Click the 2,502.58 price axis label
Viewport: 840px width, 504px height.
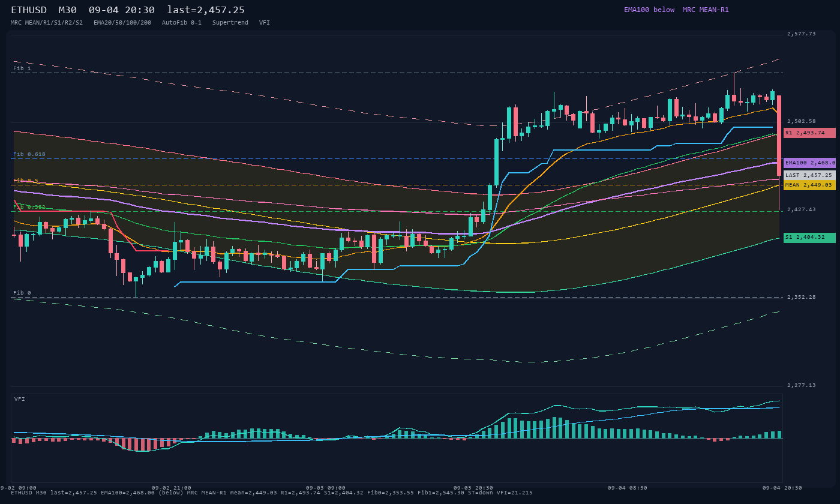pos(802,121)
